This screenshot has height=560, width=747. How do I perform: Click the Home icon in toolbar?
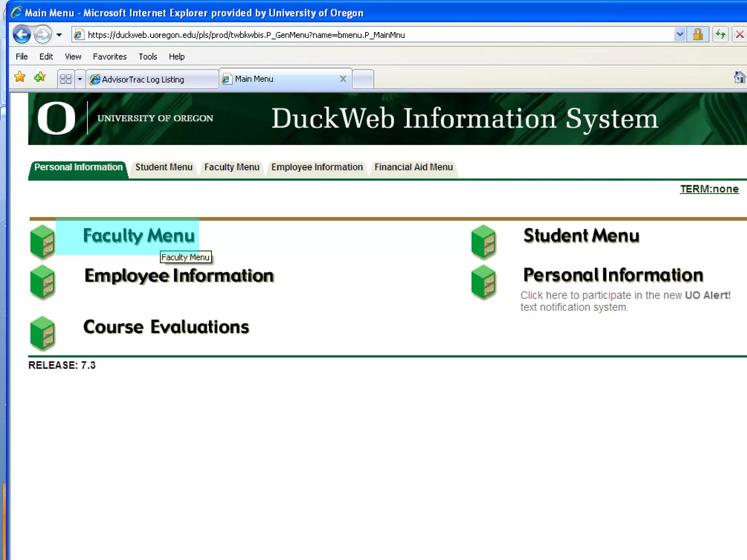click(x=739, y=78)
